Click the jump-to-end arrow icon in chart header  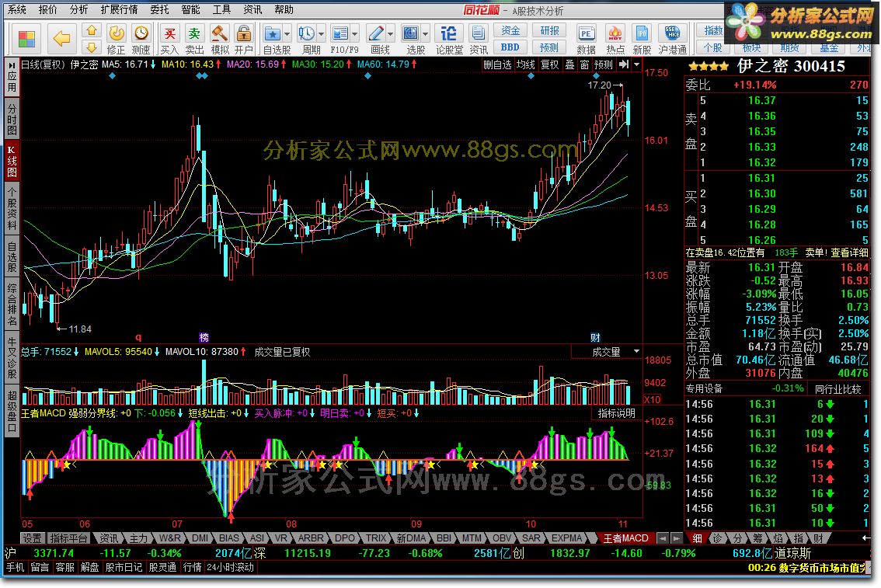coord(623,64)
